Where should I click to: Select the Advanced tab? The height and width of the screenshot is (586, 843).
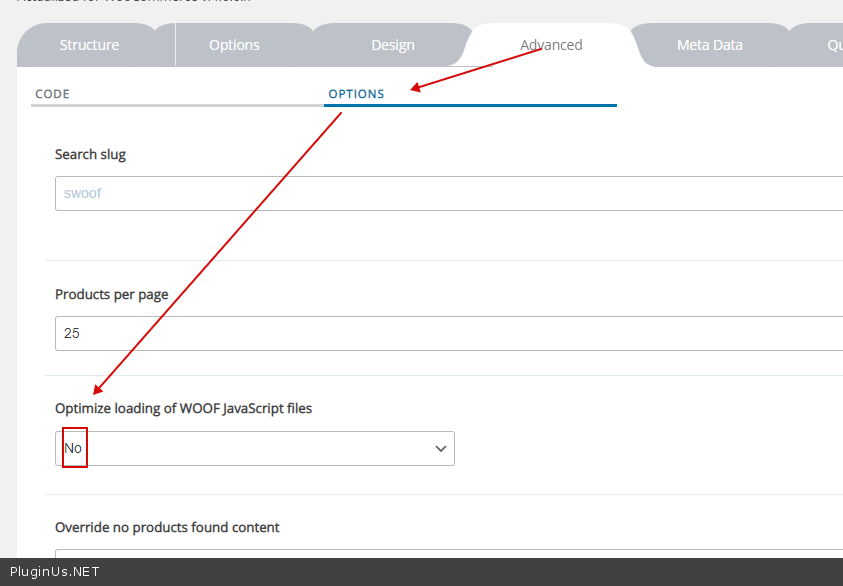(551, 45)
